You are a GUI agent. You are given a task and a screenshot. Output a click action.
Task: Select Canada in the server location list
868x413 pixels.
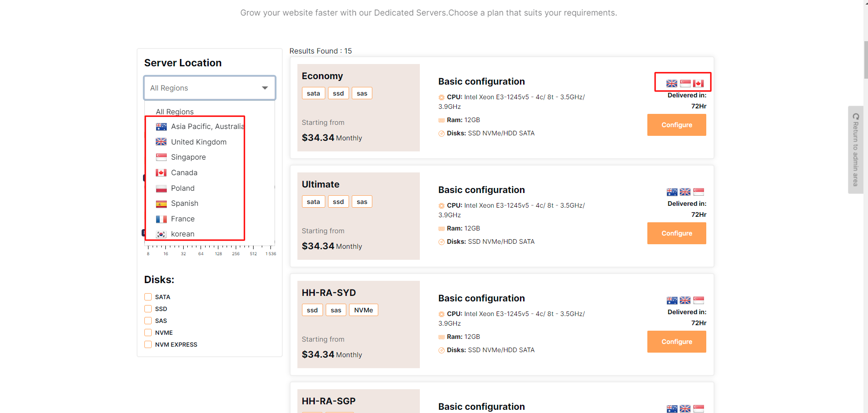pyautogui.click(x=184, y=173)
